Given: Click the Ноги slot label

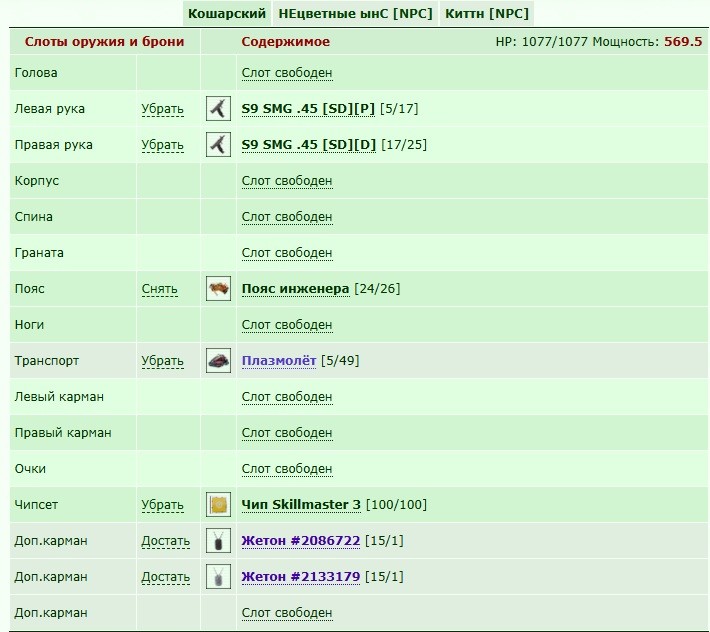Looking at the screenshot, I should click(x=29, y=325).
